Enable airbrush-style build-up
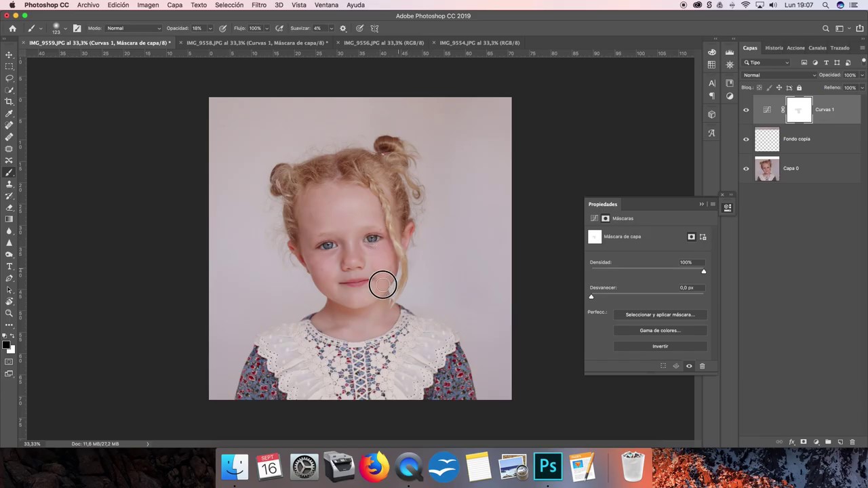868x488 pixels. point(280,28)
